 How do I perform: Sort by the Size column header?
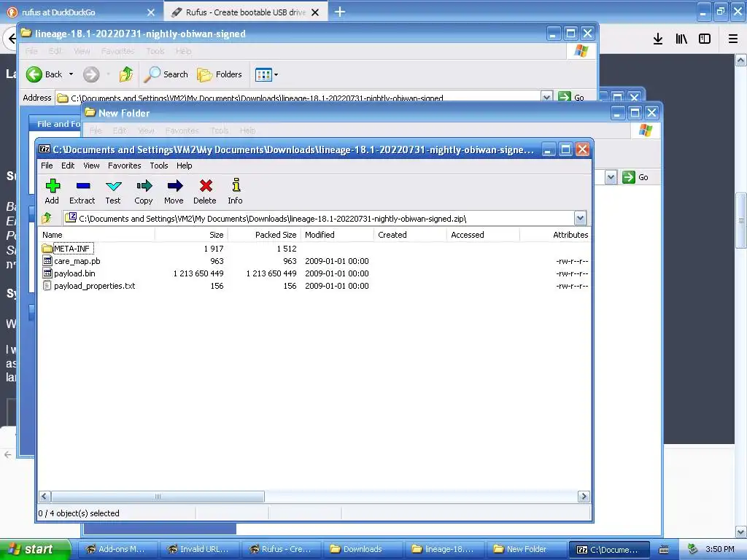(192, 235)
